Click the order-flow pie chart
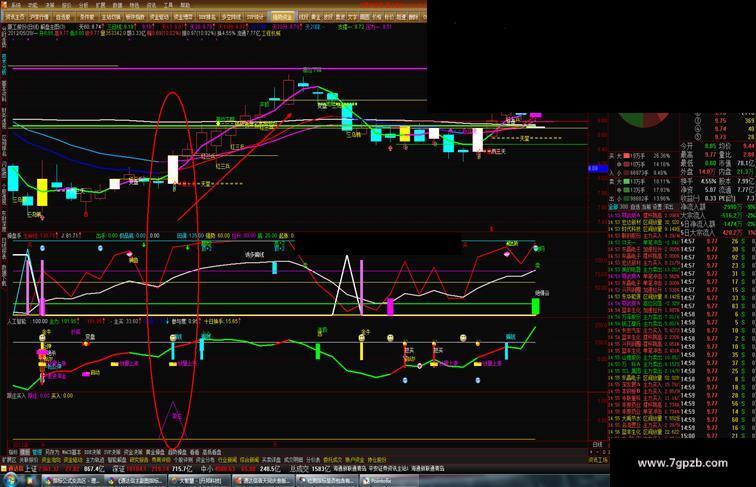Image resolution: width=756 pixels, height=487 pixels. [644, 119]
